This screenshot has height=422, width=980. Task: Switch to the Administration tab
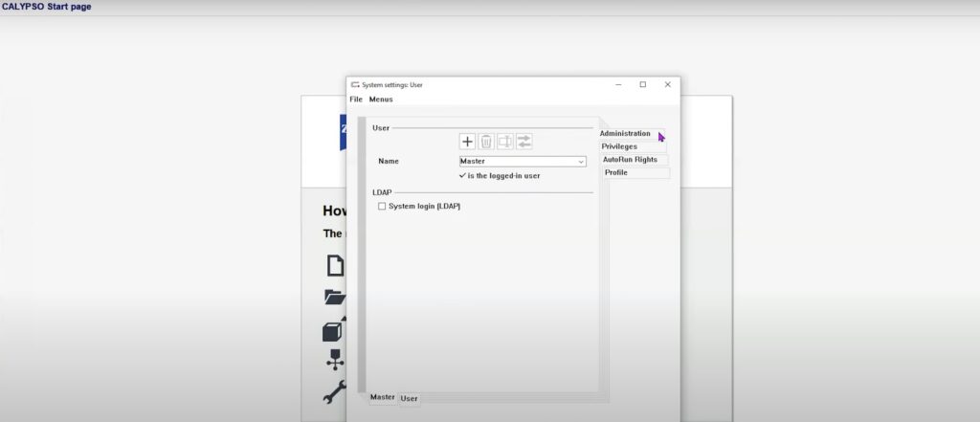[625, 134]
